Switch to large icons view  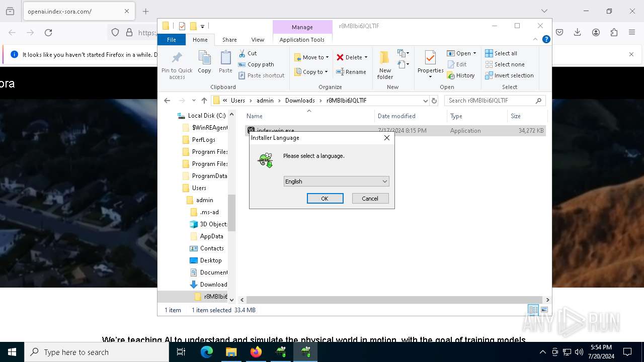(544, 310)
